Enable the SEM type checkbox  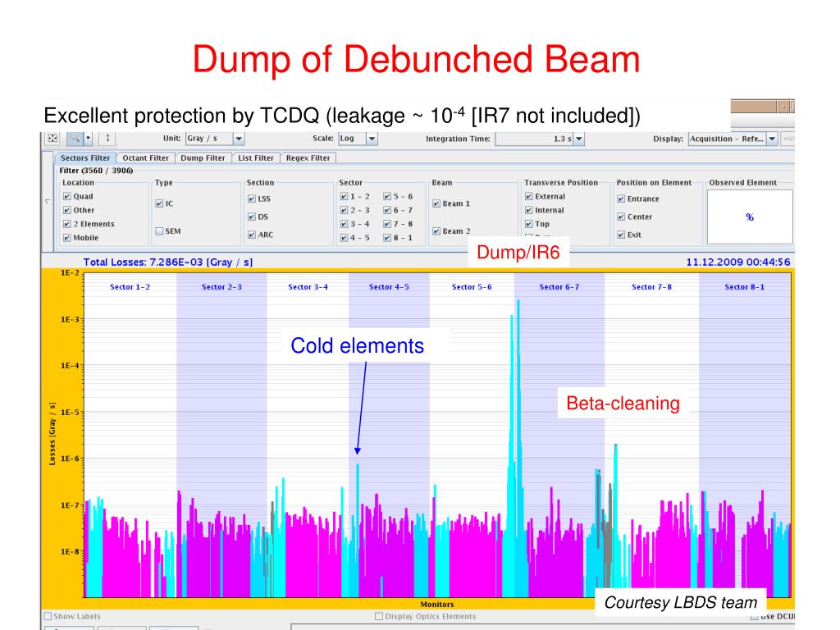[159, 231]
